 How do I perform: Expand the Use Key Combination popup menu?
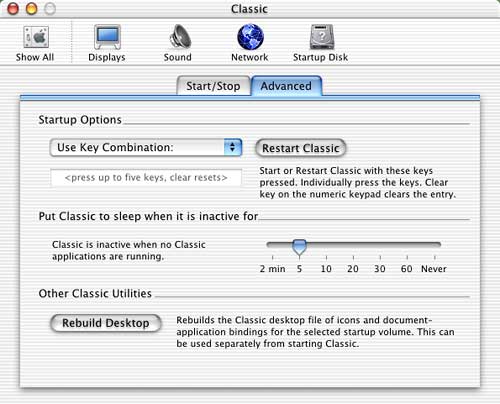pos(146,147)
